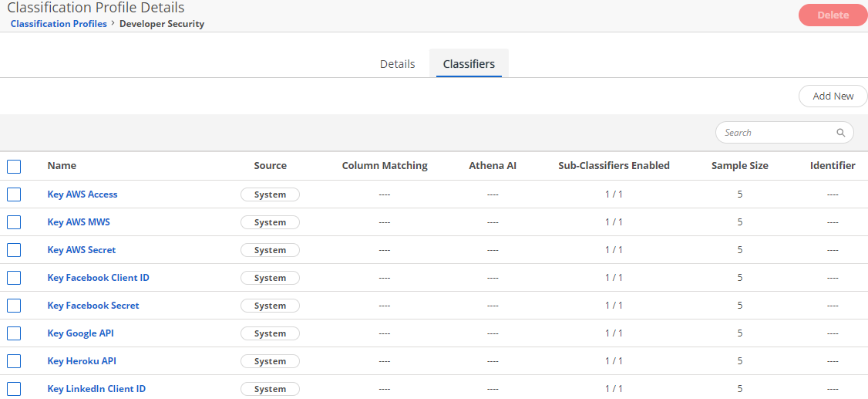Click the Name column header
868x399 pixels.
(x=62, y=165)
